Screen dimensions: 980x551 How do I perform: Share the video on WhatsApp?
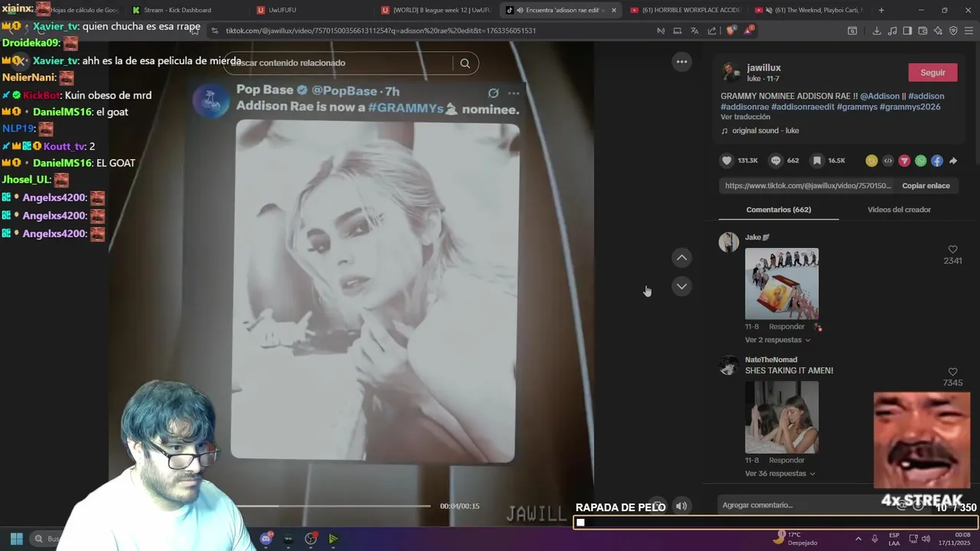(920, 161)
